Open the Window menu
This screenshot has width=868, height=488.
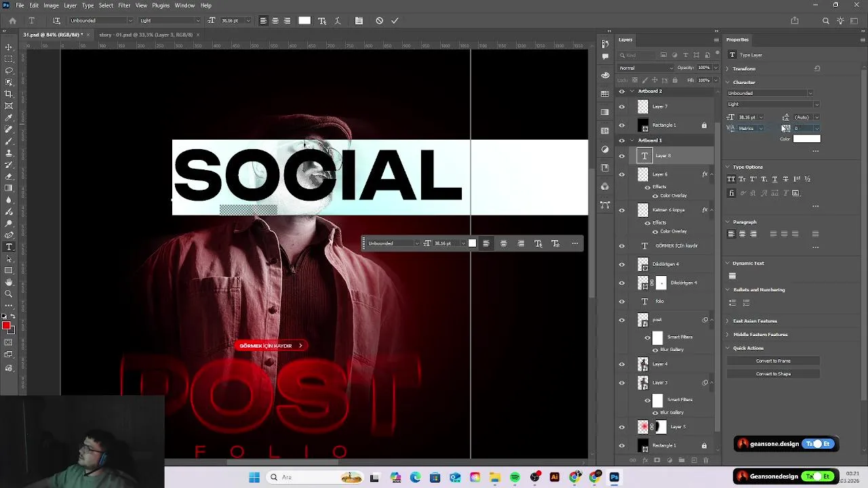coord(184,5)
